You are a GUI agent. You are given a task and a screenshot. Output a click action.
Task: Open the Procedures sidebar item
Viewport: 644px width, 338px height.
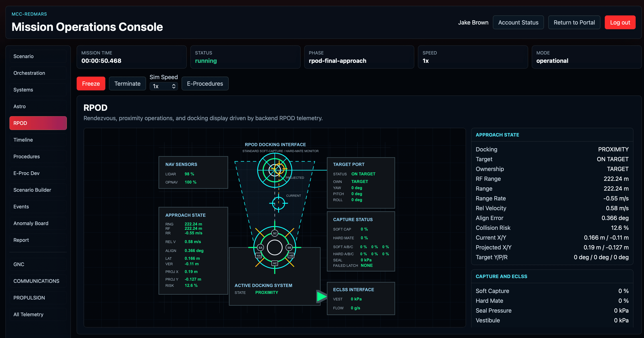point(38,156)
